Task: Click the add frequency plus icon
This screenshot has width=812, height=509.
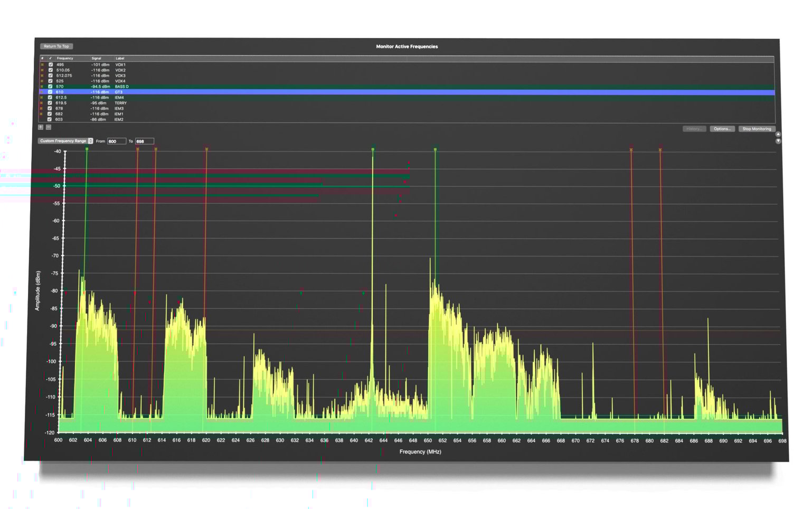Action: 41,127
